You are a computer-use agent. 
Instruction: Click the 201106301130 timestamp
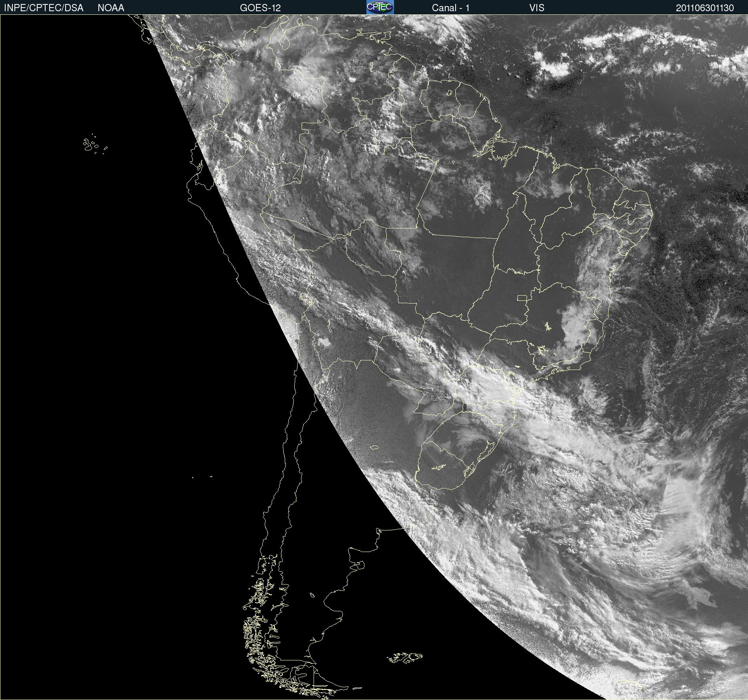click(705, 8)
